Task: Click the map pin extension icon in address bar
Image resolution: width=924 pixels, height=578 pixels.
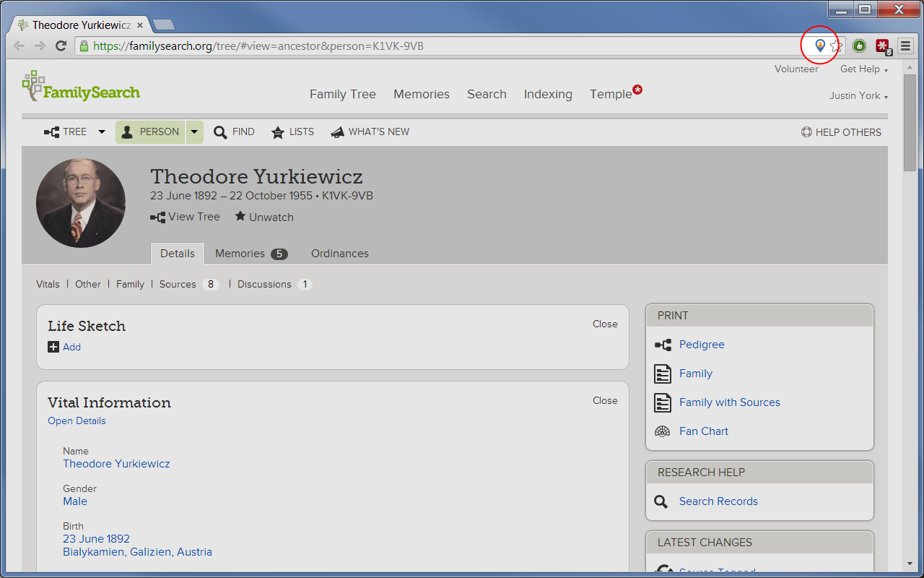Action: tap(820, 46)
